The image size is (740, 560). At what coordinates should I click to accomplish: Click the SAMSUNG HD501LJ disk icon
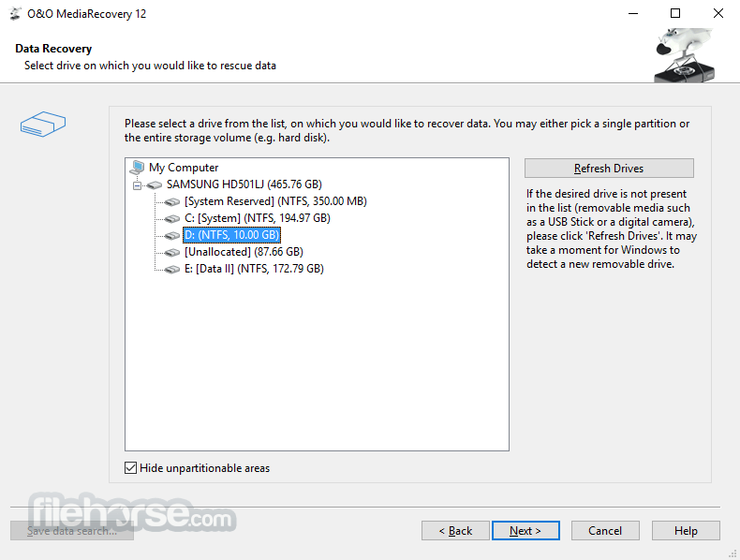(x=155, y=184)
